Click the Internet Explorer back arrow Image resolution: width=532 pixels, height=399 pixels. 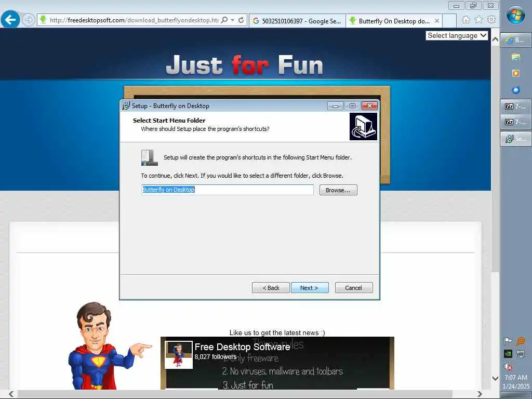coord(10,20)
